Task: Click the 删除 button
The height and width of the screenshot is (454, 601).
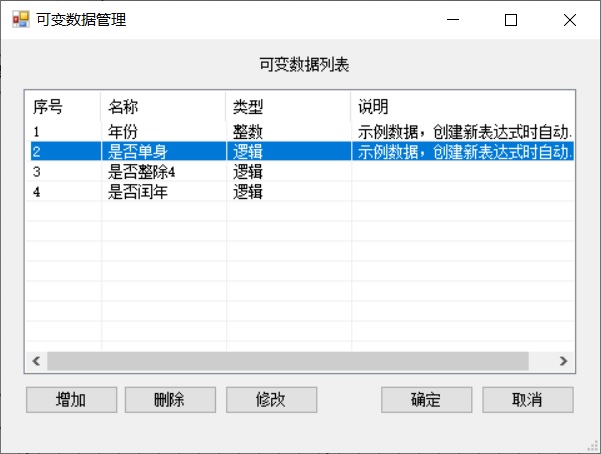Action: point(170,400)
